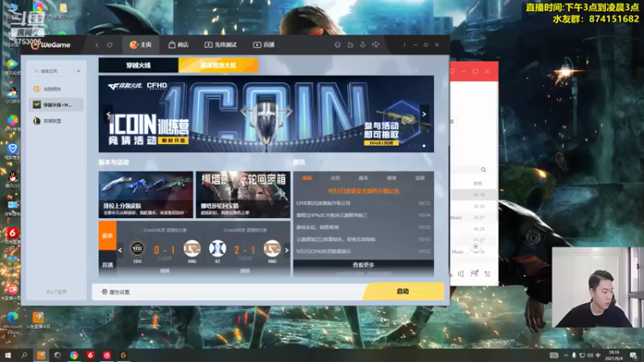Click the yellow 启动 launch button
This screenshot has height=362, width=644.
[403, 291]
